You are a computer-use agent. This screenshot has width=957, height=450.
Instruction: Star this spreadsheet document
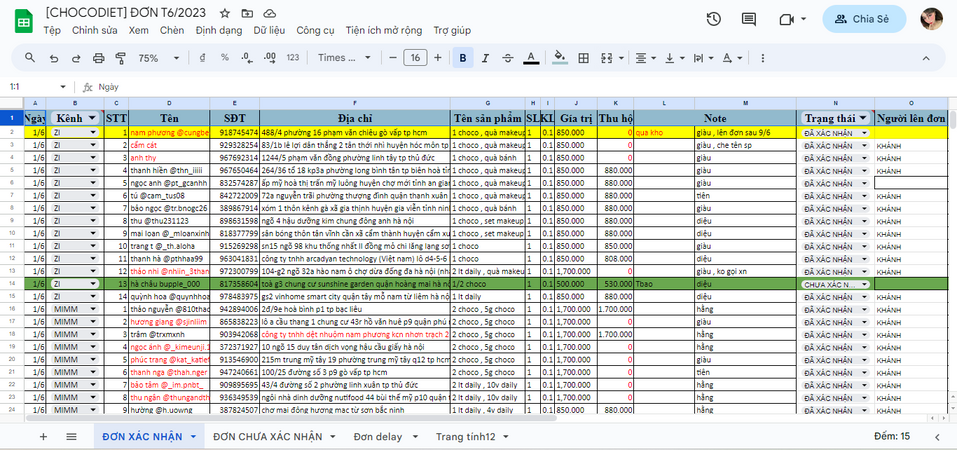pyautogui.click(x=225, y=13)
